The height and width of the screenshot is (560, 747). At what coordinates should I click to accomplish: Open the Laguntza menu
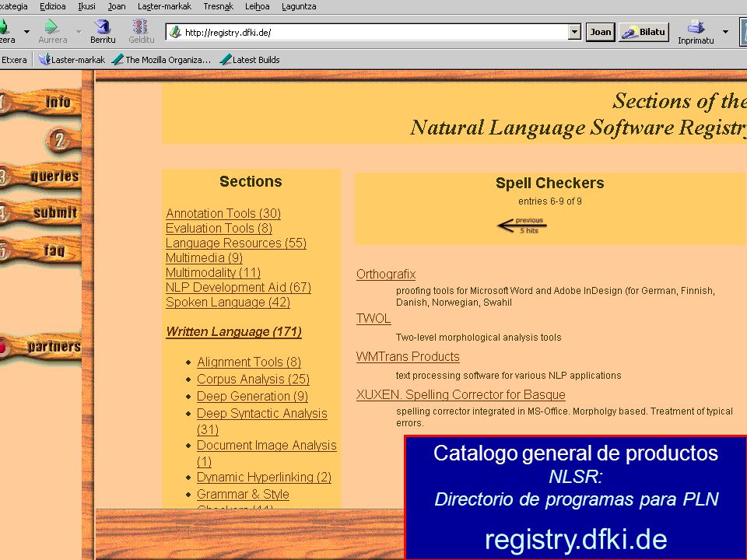click(x=299, y=6)
